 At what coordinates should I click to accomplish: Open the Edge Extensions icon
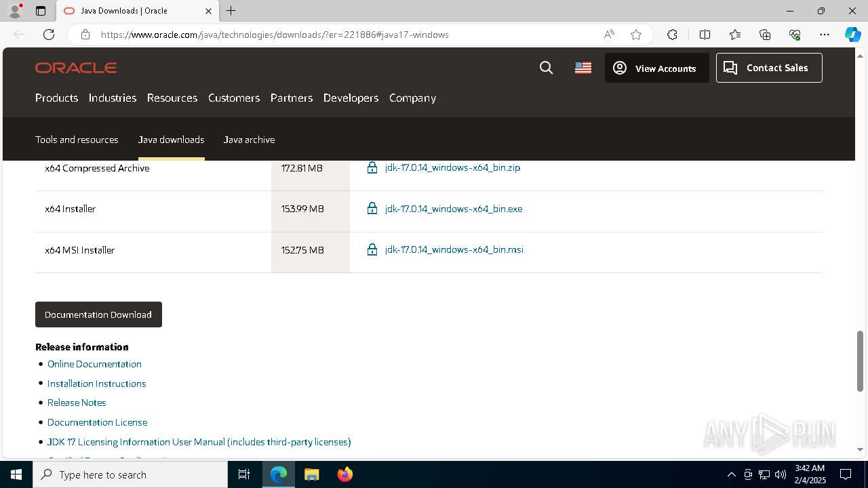pyautogui.click(x=672, y=35)
